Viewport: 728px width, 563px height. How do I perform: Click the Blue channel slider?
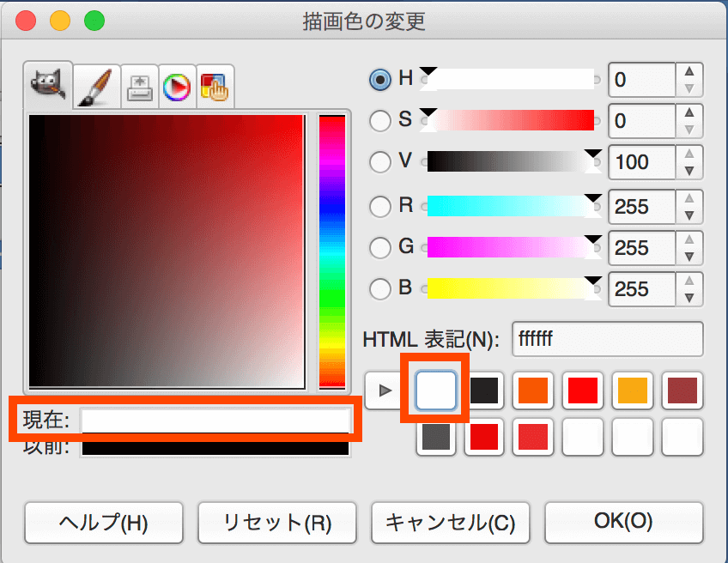click(511, 288)
